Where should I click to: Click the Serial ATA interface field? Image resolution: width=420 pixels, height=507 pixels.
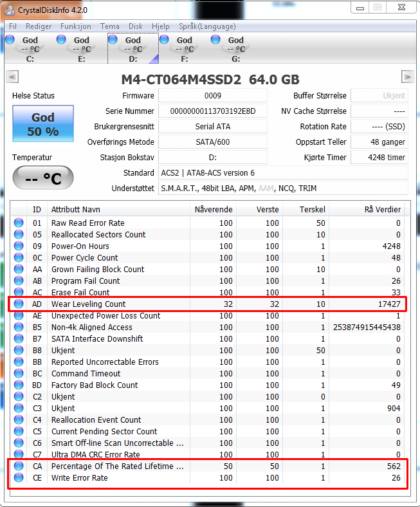tap(213, 126)
